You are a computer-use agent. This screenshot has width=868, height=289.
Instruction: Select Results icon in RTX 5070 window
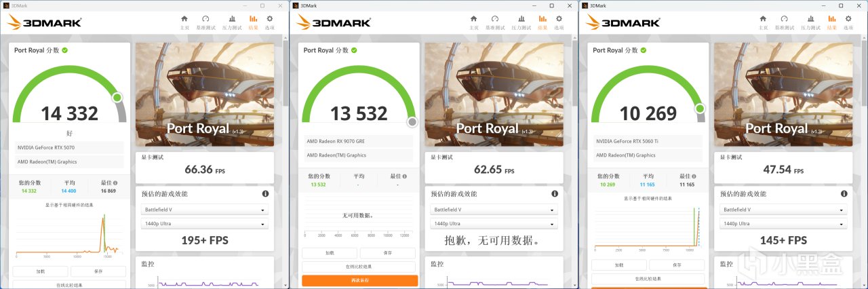(254, 22)
